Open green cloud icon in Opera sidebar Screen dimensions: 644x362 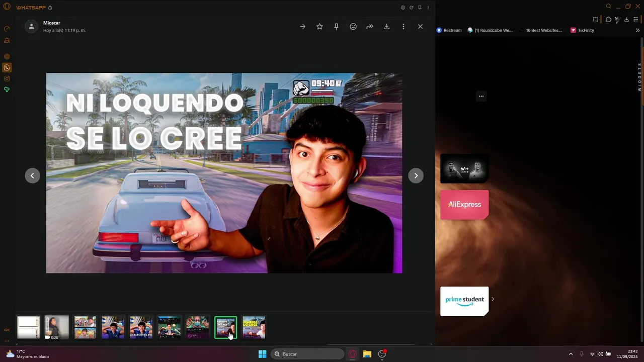(x=7, y=89)
